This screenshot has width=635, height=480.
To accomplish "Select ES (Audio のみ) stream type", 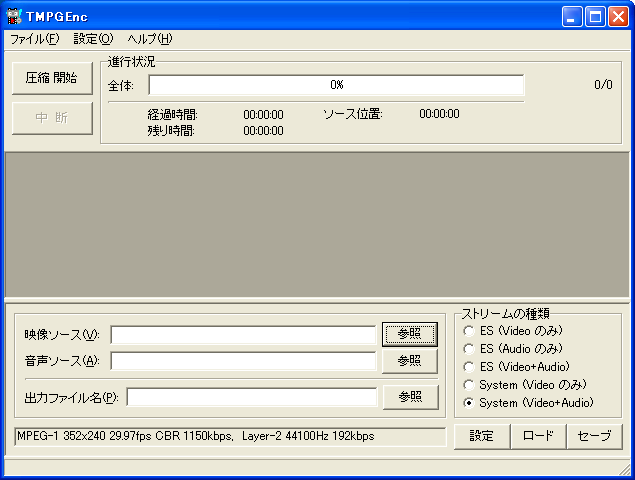I will [513, 349].
